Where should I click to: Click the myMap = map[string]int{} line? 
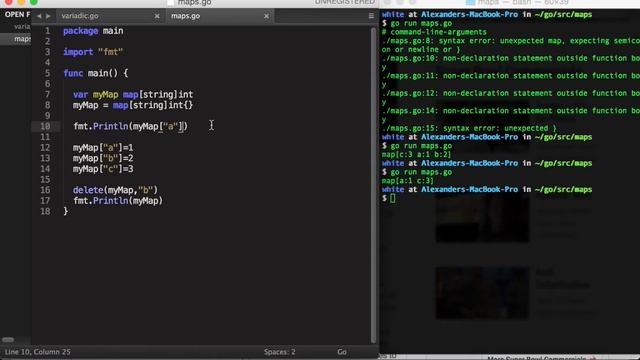(133, 105)
